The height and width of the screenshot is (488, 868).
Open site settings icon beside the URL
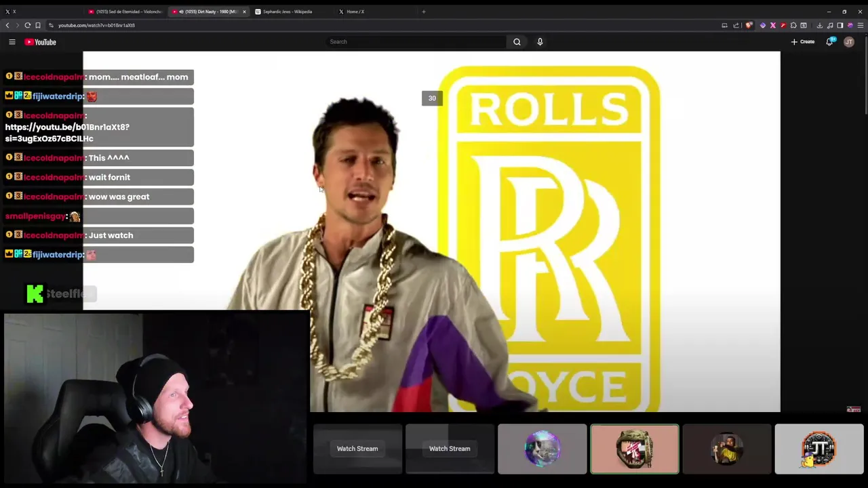(50, 25)
